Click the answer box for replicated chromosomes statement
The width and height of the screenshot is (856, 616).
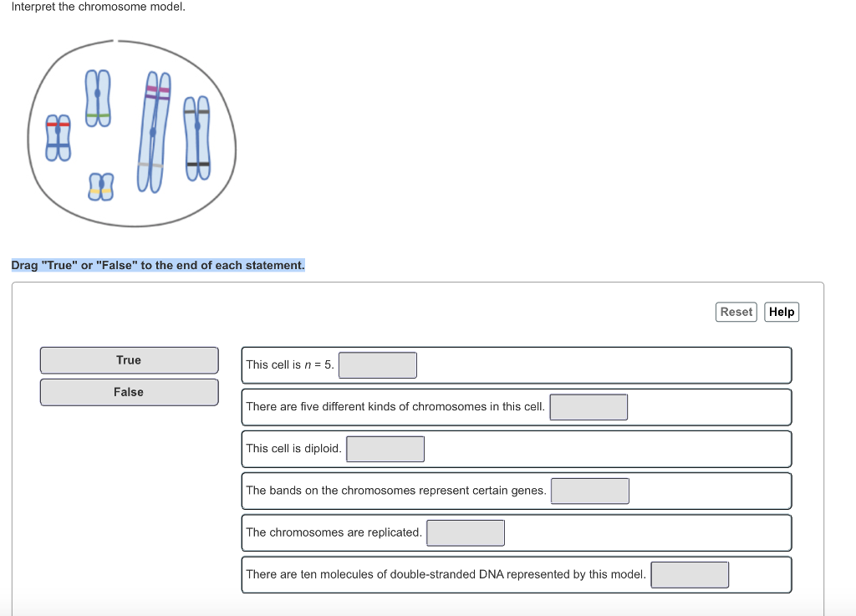[x=466, y=532]
